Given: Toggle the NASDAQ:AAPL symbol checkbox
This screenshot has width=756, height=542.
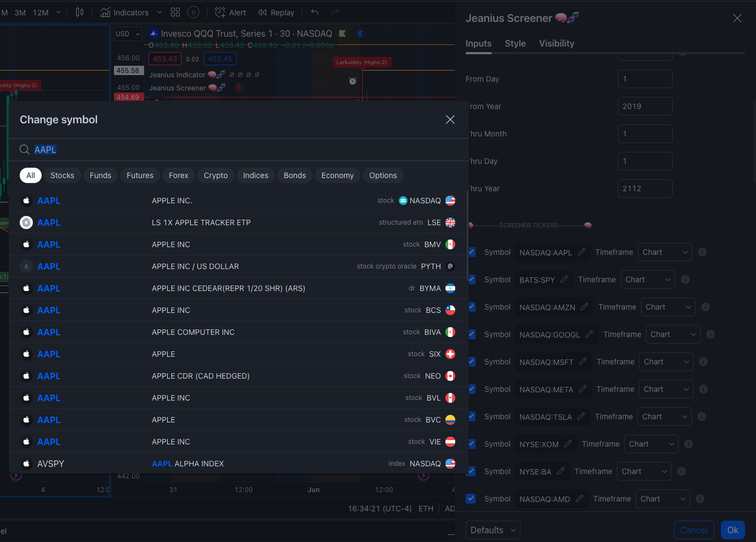Looking at the screenshot, I should [x=471, y=252].
